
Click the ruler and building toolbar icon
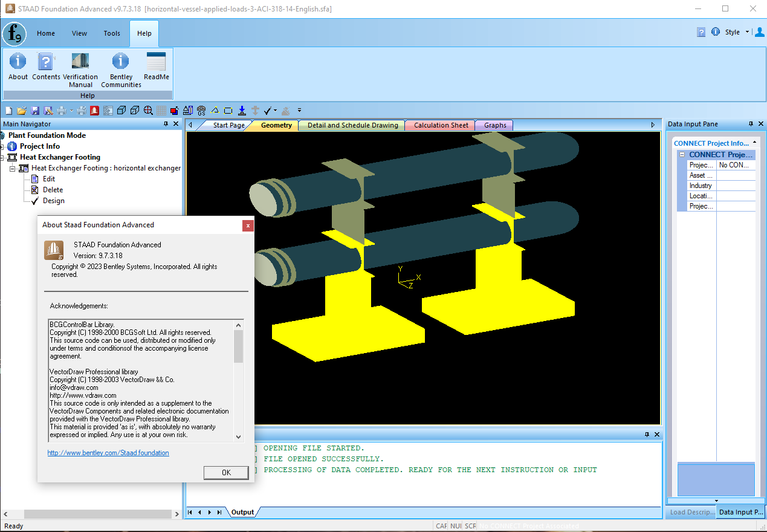coord(188,111)
